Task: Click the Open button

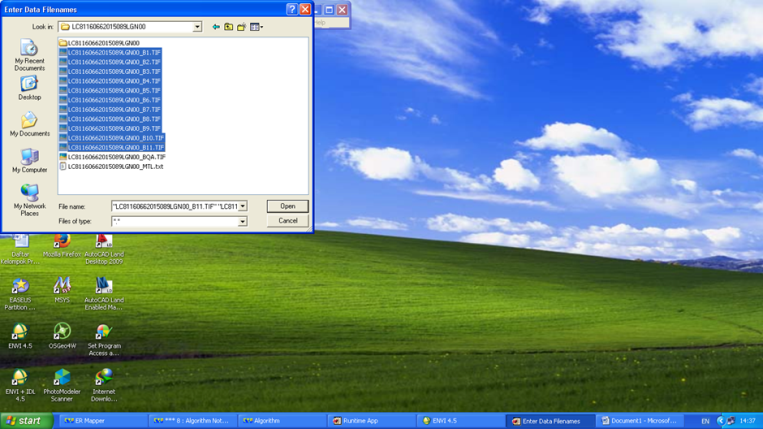Action: click(x=288, y=206)
